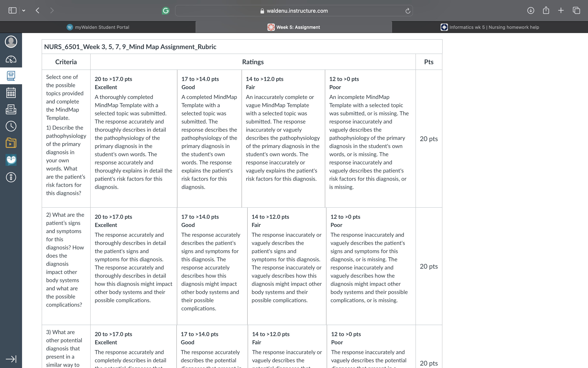Open the owl icon in sidebar

pyautogui.click(x=11, y=160)
